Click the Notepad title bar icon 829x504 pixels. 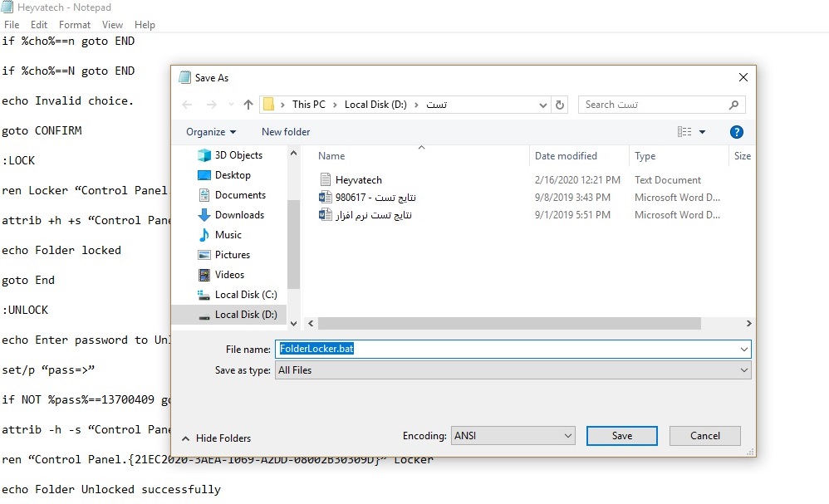(x=7, y=7)
